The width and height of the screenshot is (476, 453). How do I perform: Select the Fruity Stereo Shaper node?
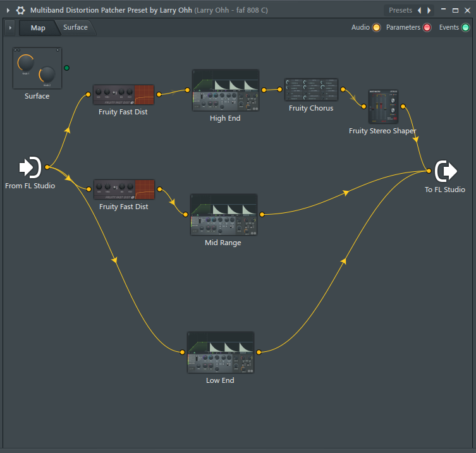(x=382, y=107)
